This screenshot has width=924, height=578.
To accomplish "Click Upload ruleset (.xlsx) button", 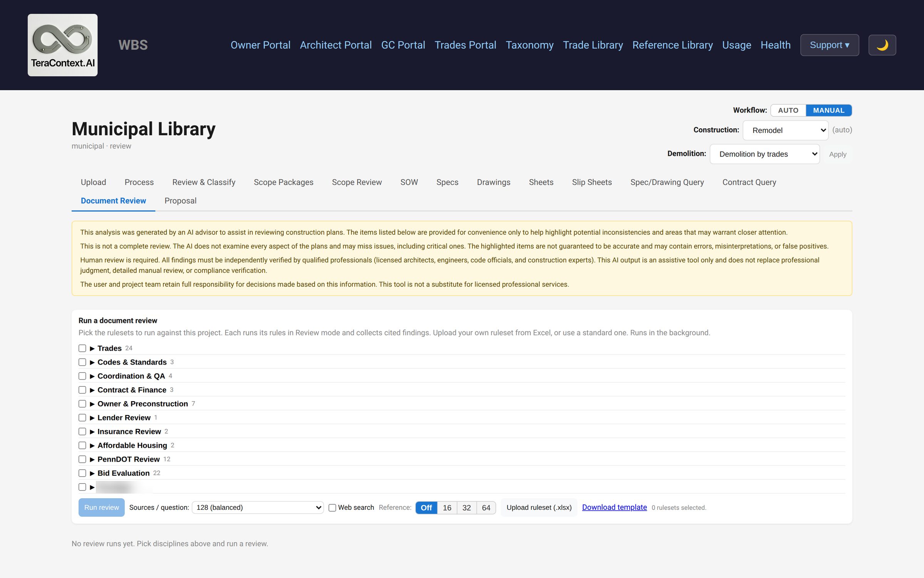I will pos(539,507).
